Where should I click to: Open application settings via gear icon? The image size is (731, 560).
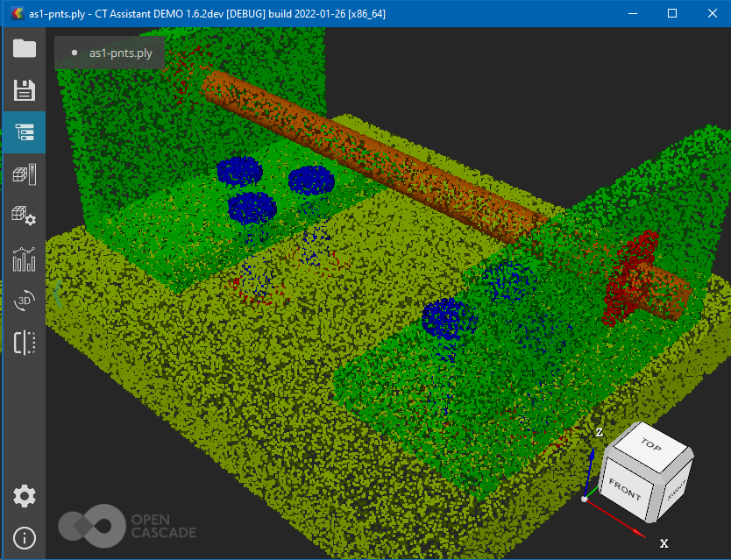(x=24, y=496)
